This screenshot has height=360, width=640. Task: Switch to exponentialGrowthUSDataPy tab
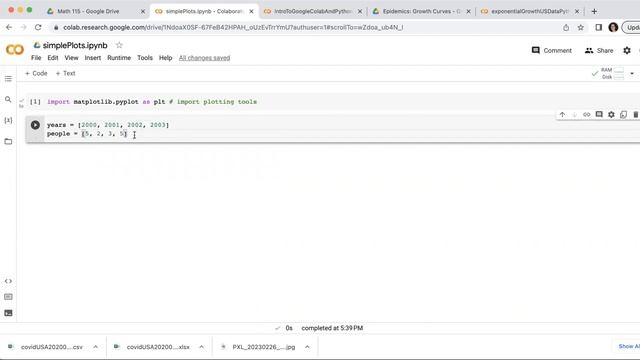pos(530,11)
